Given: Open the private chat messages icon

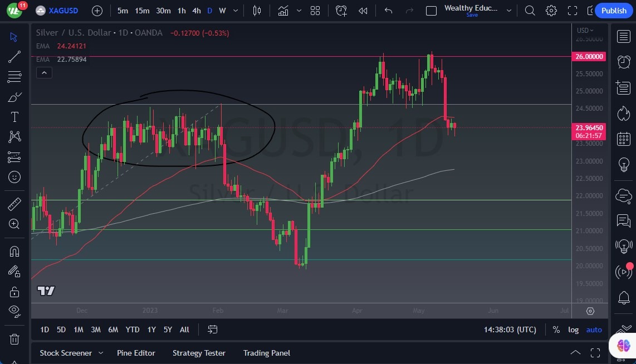Looking at the screenshot, I should coord(623,221).
